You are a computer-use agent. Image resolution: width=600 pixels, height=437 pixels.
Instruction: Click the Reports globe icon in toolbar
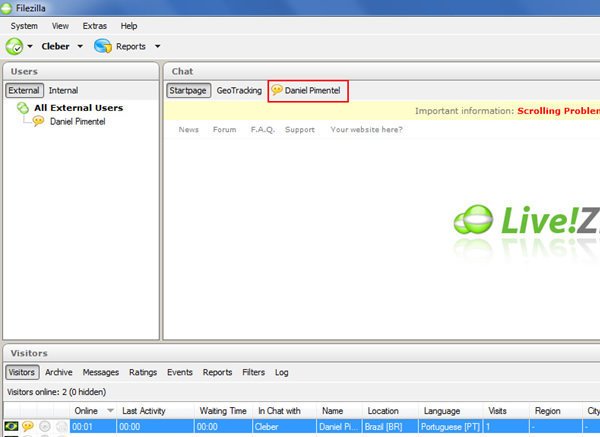[x=102, y=46]
